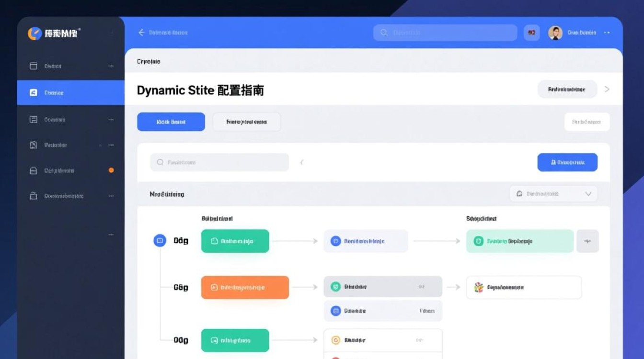Click the back arrow in the blue header

pyautogui.click(x=141, y=33)
